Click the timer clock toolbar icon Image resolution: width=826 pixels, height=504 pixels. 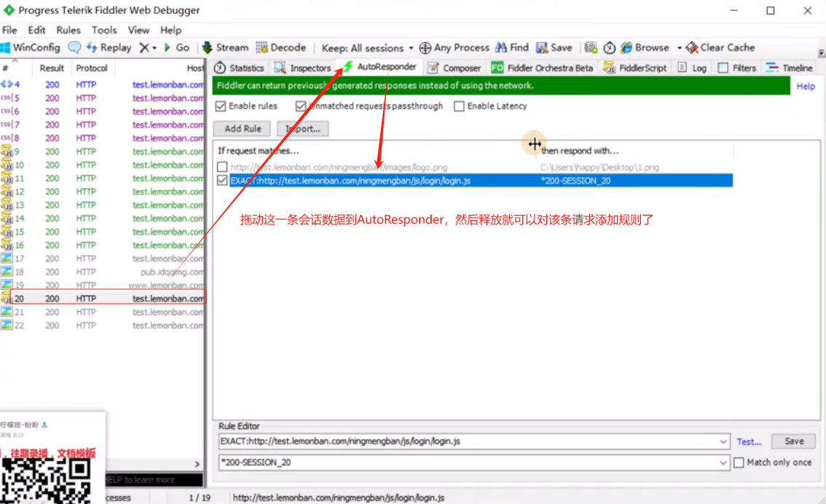(610, 48)
